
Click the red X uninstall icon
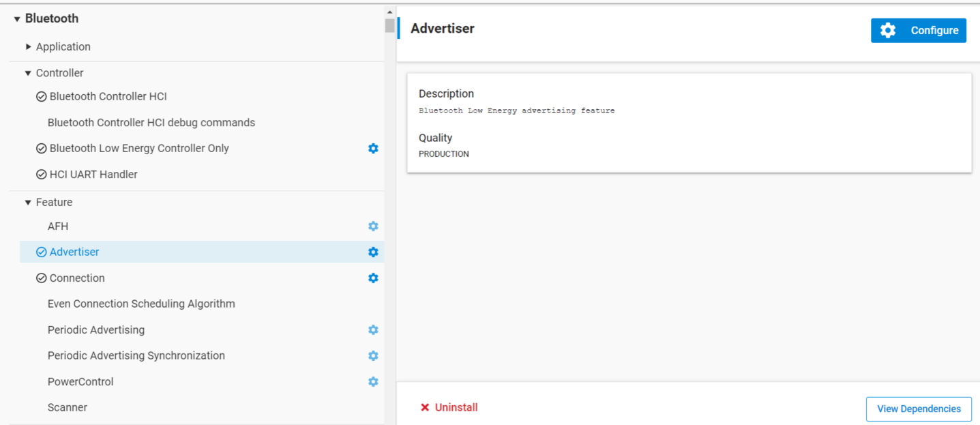(425, 408)
